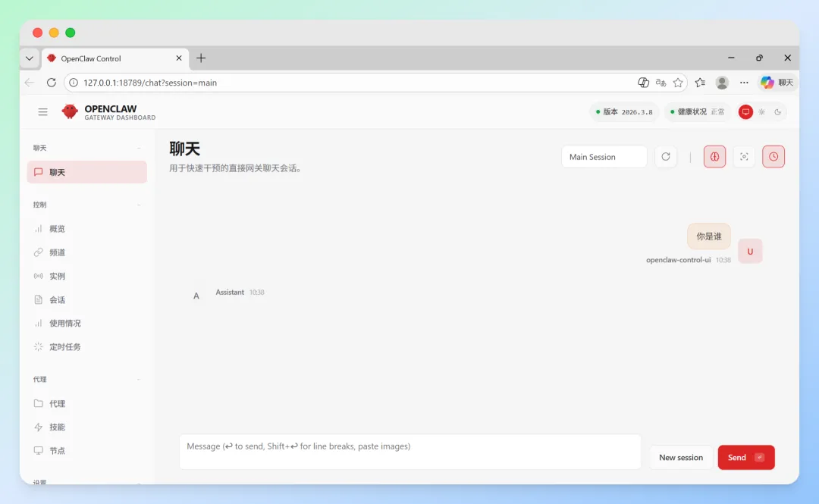
Task: Open 定时任务 cron jobs page
Action: point(86,347)
